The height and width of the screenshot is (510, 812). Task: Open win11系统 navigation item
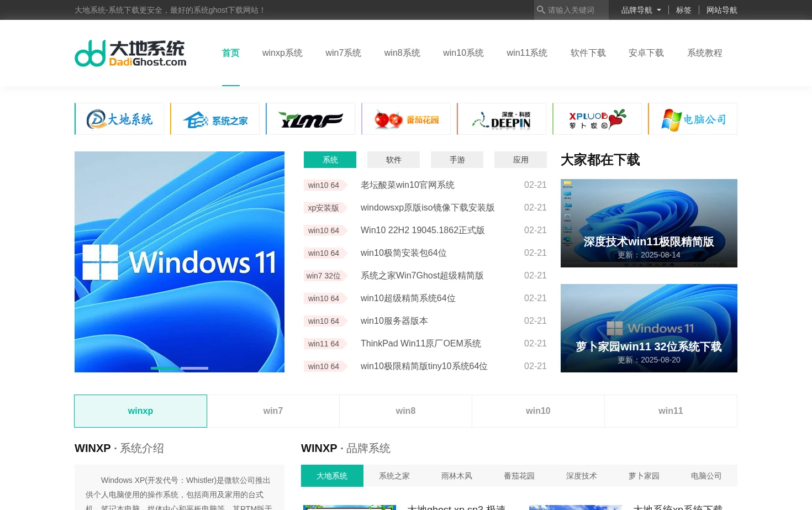pyautogui.click(x=527, y=53)
